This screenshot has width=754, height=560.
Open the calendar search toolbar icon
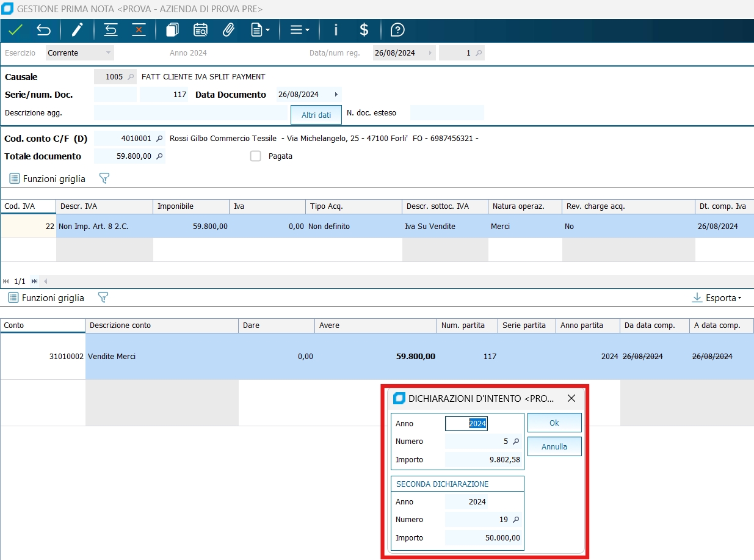(200, 30)
